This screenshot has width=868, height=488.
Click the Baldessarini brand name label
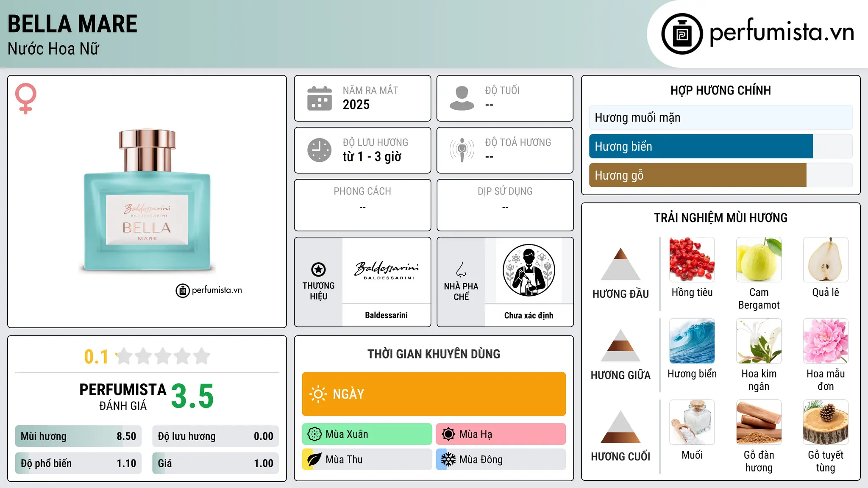point(387,315)
